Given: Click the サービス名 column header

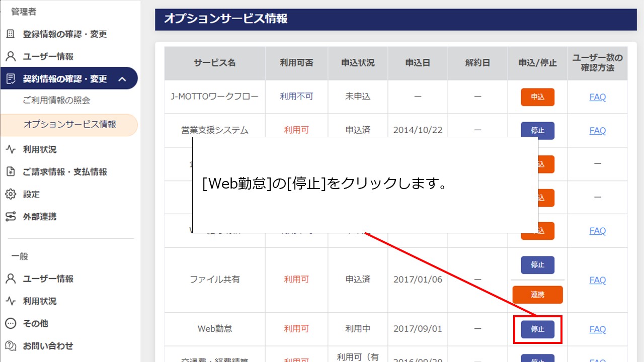Looking at the screenshot, I should 215,63.
